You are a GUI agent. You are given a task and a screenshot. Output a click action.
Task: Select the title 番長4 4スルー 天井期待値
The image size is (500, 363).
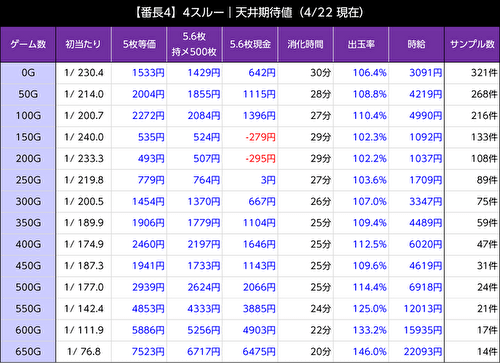click(x=249, y=13)
